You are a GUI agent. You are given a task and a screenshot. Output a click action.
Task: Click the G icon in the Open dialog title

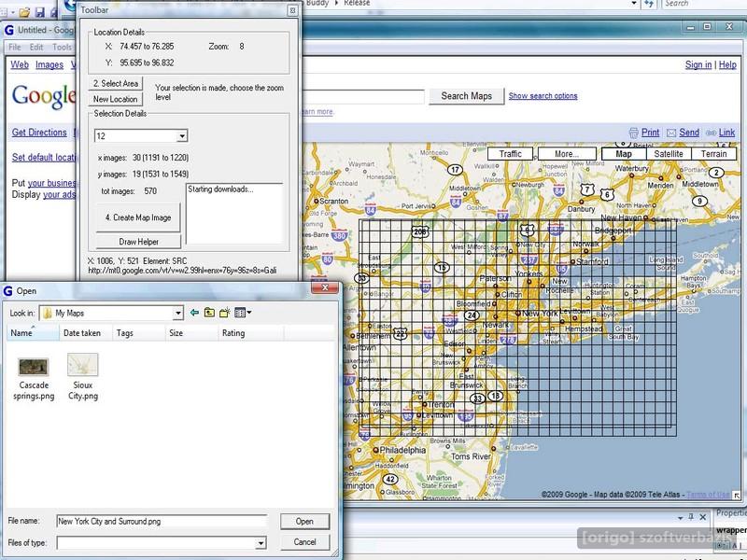coord(7,291)
